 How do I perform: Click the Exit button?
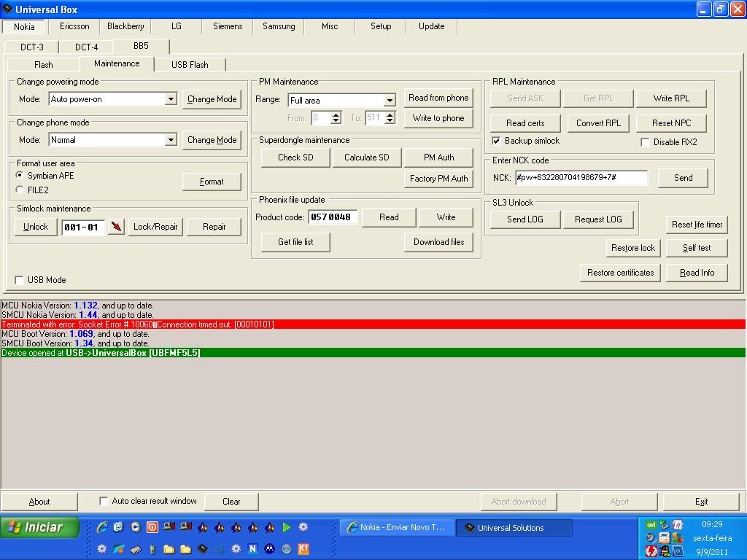pyautogui.click(x=701, y=502)
